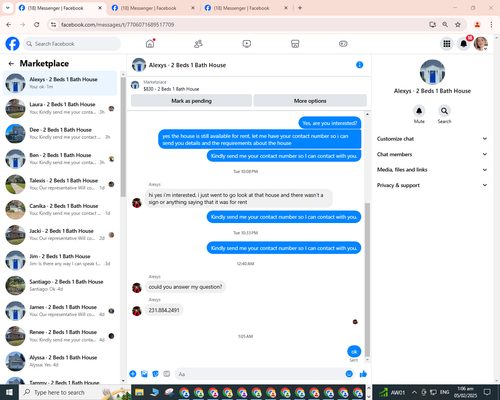The width and height of the screenshot is (500, 400).
Task: Open a new browser tab
Action: pyautogui.click(x=300, y=8)
